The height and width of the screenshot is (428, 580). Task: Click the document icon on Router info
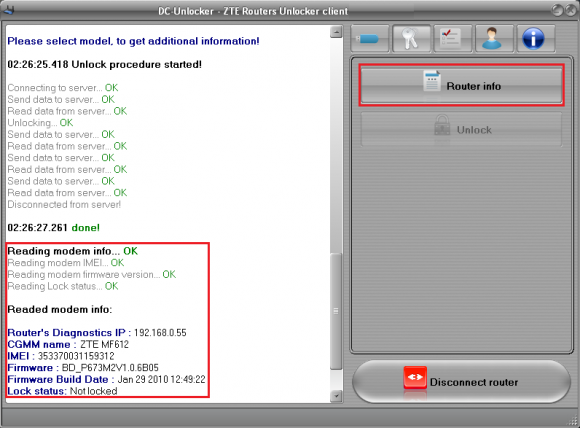[432, 81]
